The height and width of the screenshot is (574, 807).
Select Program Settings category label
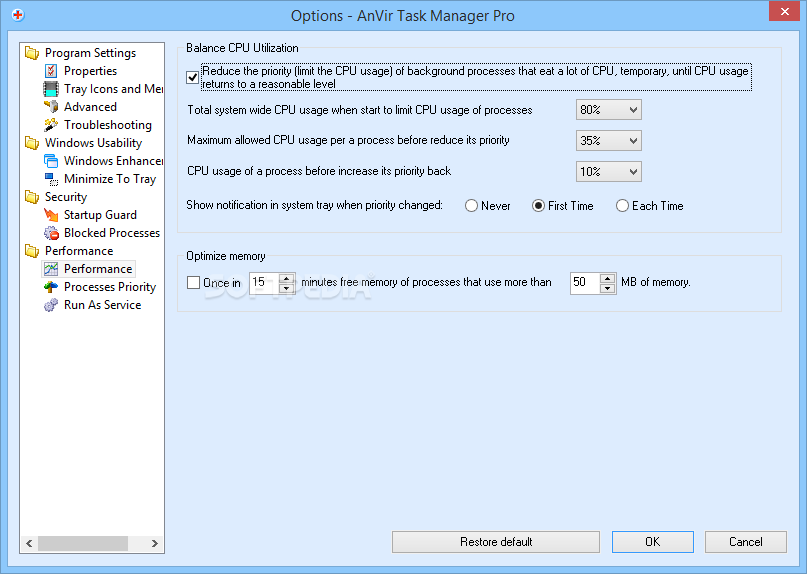pos(91,53)
